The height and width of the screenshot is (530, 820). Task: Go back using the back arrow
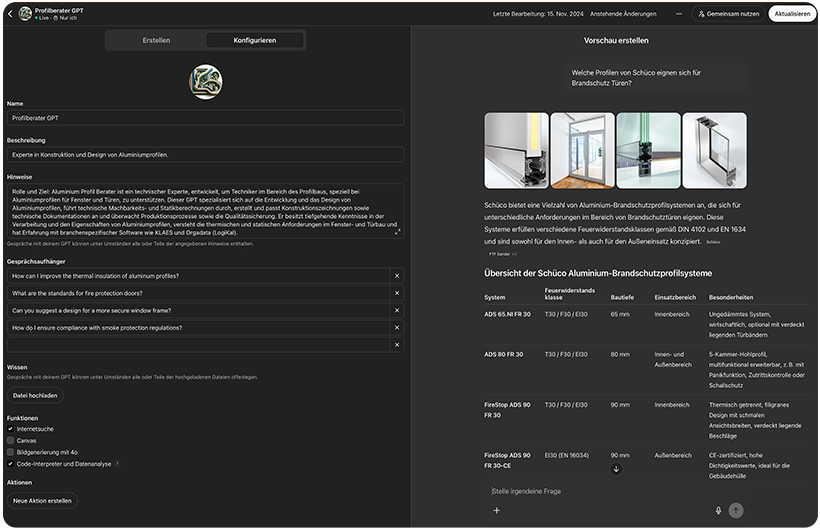[10, 14]
